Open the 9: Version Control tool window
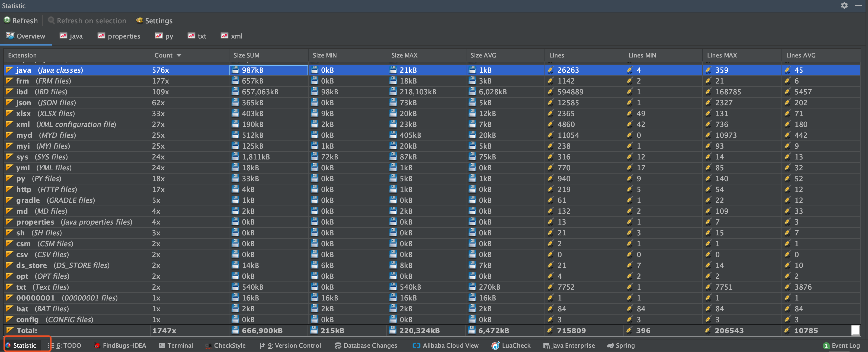 point(290,345)
